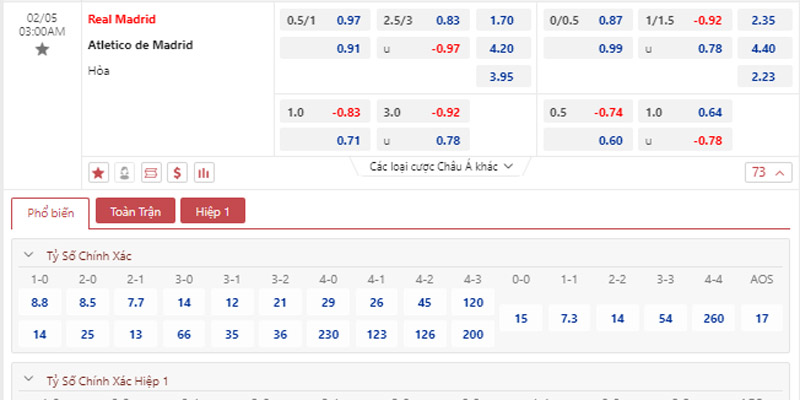Select first-half over 1.0 odds 0.64
Screen dimensions: 800x400
coord(685,112)
